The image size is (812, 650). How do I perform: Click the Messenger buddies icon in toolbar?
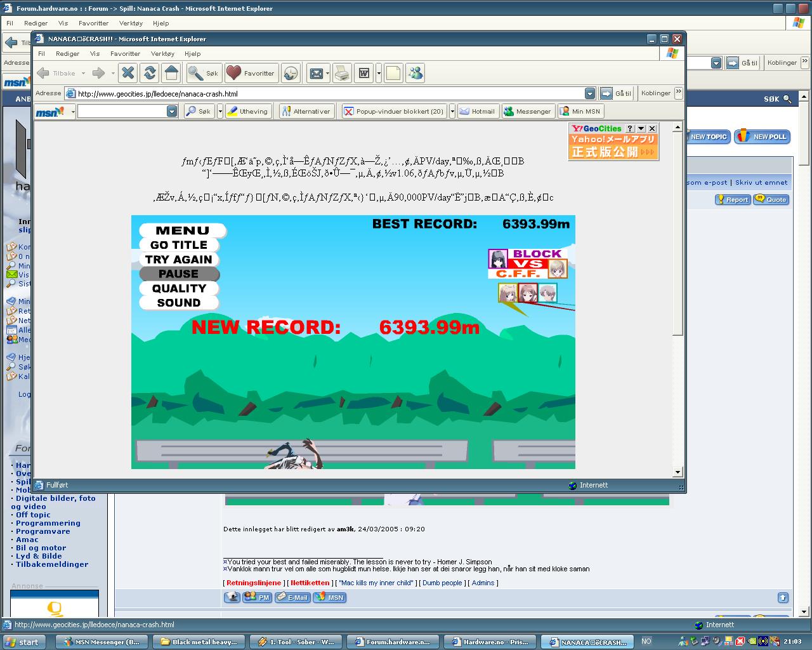click(416, 73)
